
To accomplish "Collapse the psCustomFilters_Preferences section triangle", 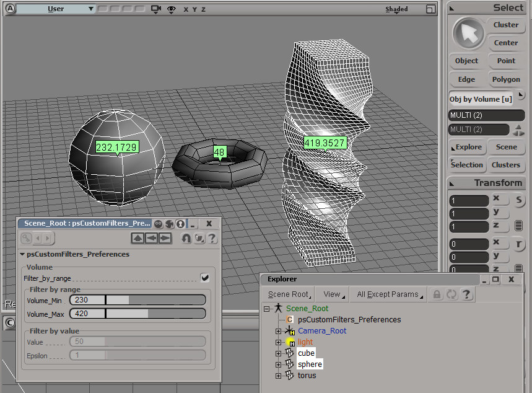I will point(22,254).
